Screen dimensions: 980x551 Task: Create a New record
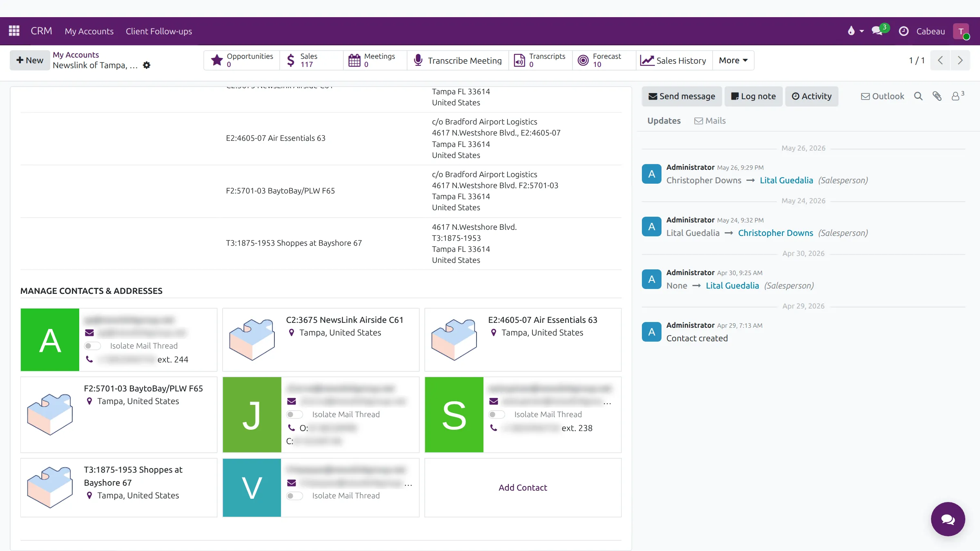click(x=30, y=60)
